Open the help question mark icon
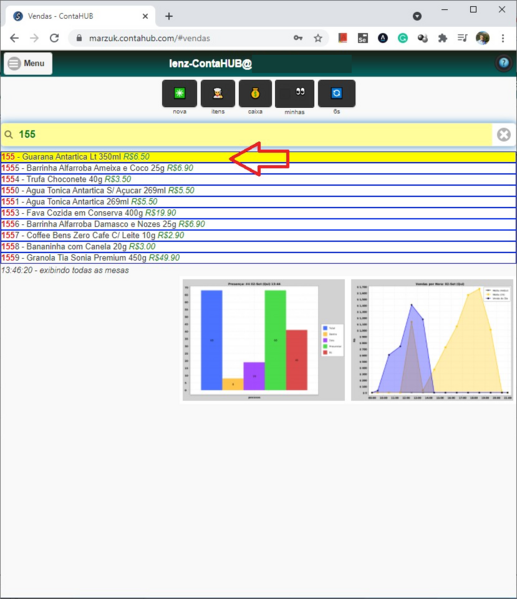The height and width of the screenshot is (599, 517). 504,63
